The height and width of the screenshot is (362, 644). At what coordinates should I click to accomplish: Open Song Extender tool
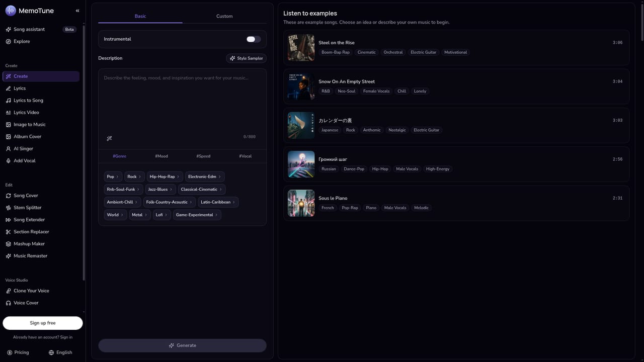pyautogui.click(x=41, y=220)
